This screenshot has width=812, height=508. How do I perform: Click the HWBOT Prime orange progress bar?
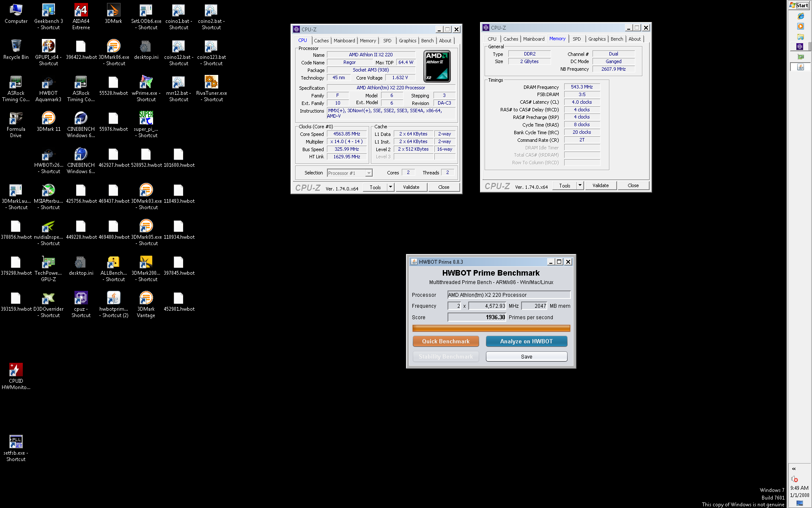(491, 328)
